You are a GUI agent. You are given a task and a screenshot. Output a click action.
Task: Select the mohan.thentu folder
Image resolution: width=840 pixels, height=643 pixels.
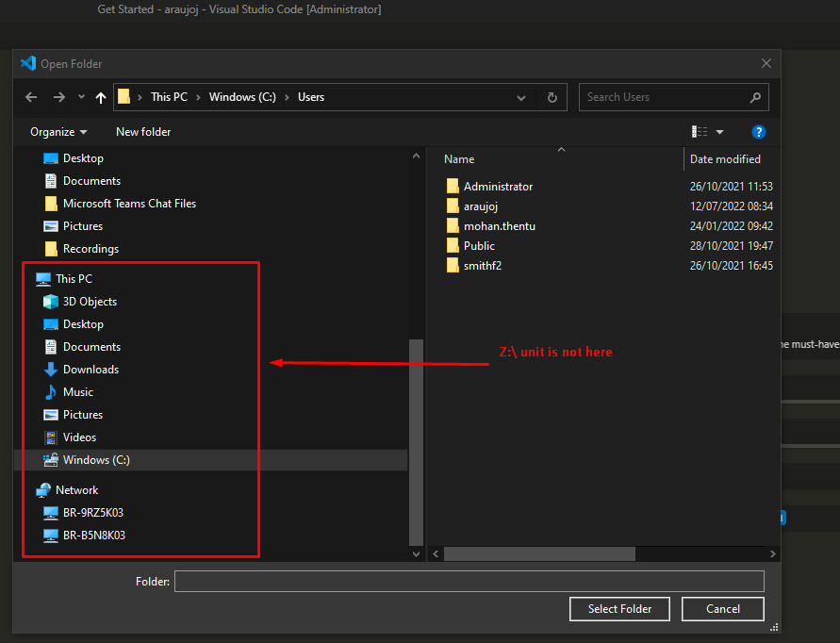point(500,226)
